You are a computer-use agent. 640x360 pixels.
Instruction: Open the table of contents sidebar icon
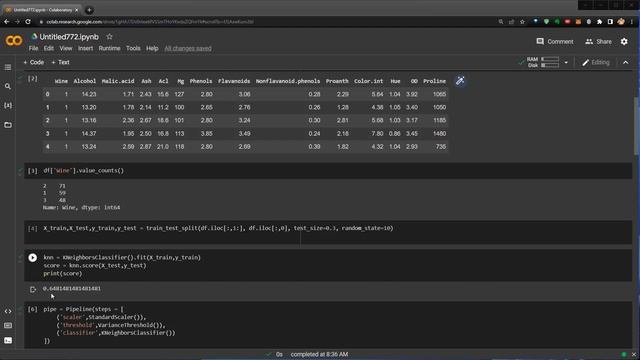click(8, 67)
